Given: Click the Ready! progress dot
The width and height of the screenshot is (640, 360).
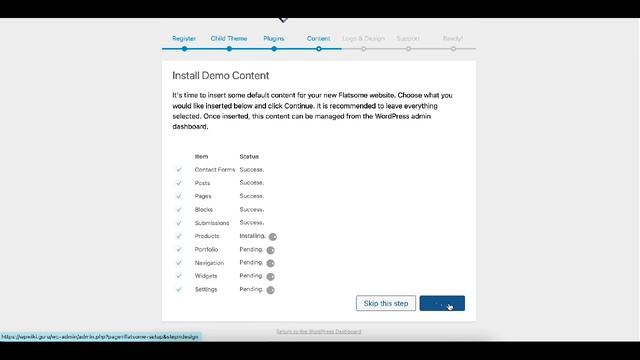Looking at the screenshot, I should click(453, 49).
